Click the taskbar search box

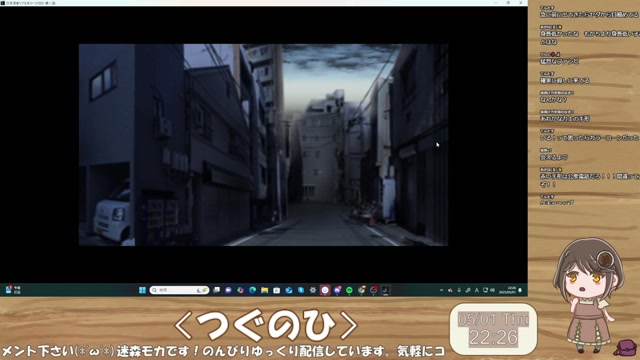click(x=179, y=290)
